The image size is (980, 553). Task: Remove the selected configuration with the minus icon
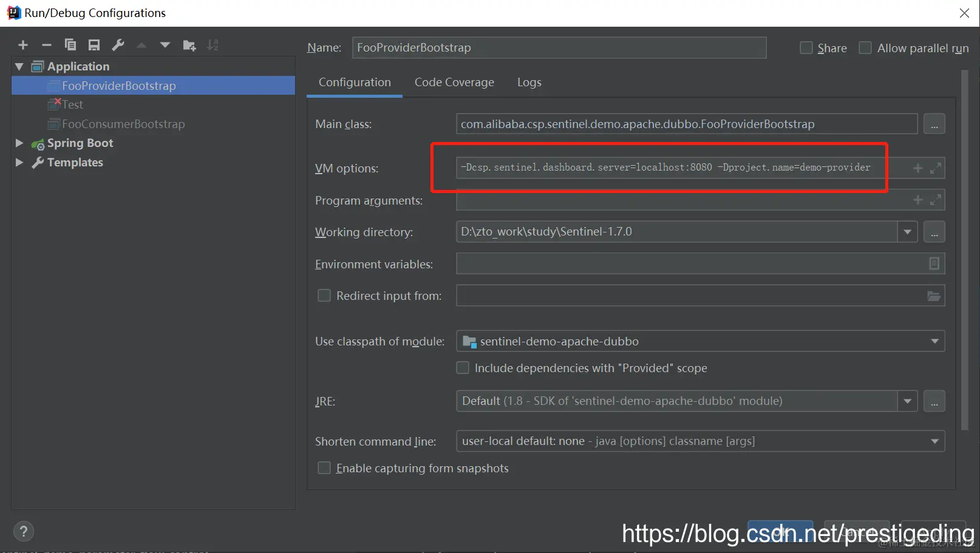tap(47, 45)
